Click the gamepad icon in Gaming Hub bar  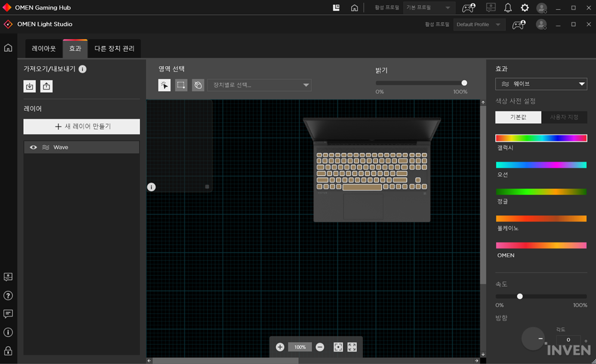(468, 8)
